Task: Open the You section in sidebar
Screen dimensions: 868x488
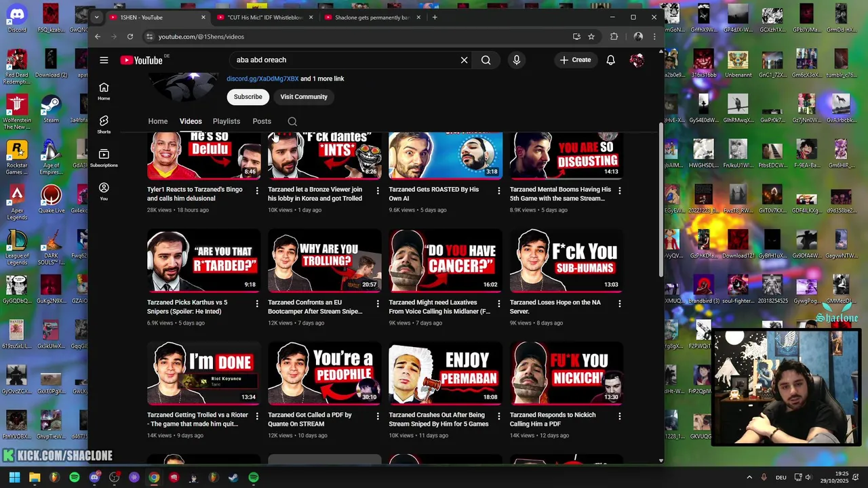Action: (x=104, y=191)
